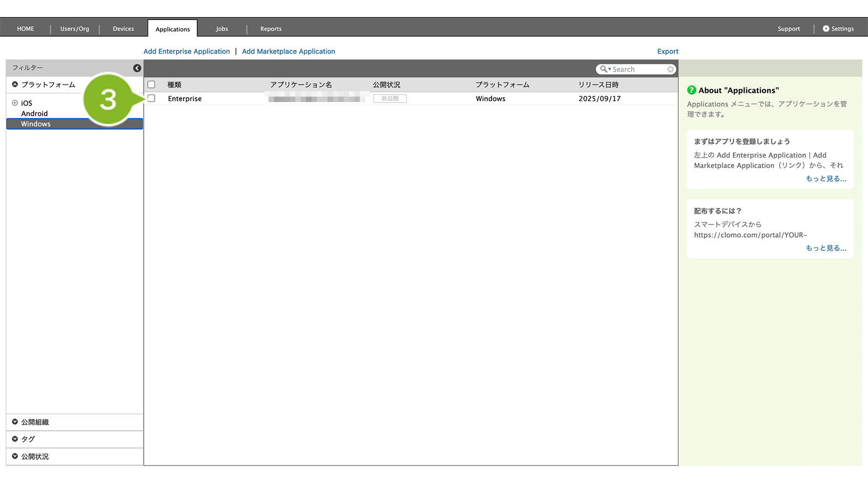Screen dimensions: 868x488
Task: Collapse the filter panel arrow icon
Action: [137, 68]
